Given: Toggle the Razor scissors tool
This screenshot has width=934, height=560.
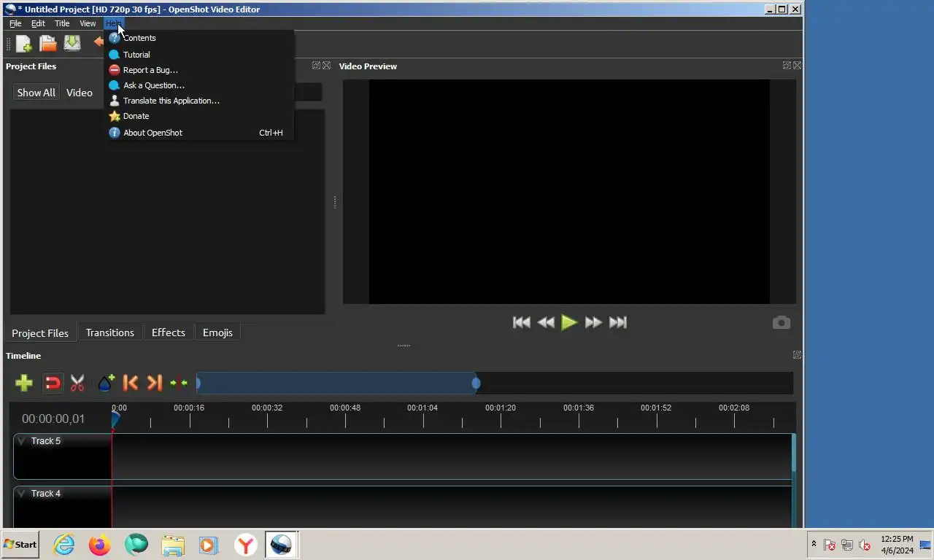Looking at the screenshot, I should pyautogui.click(x=77, y=383).
